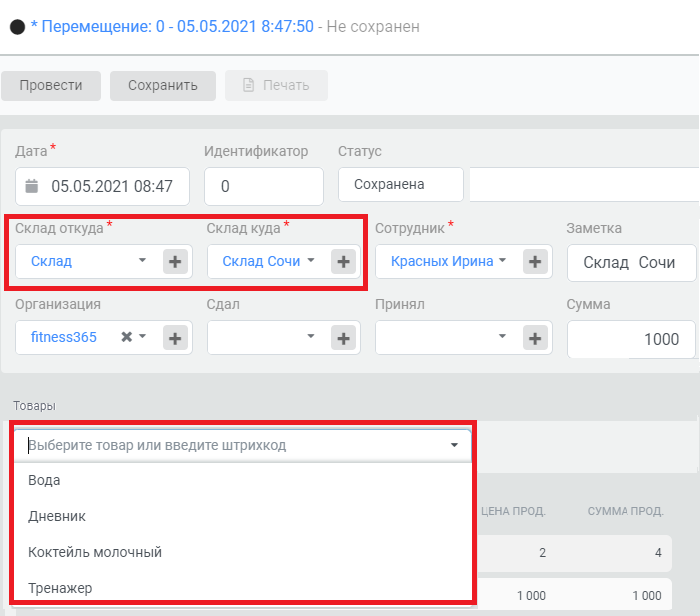700x616 pixels.
Task: Clear the fitness365 organization with the X icon
Action: 127,337
